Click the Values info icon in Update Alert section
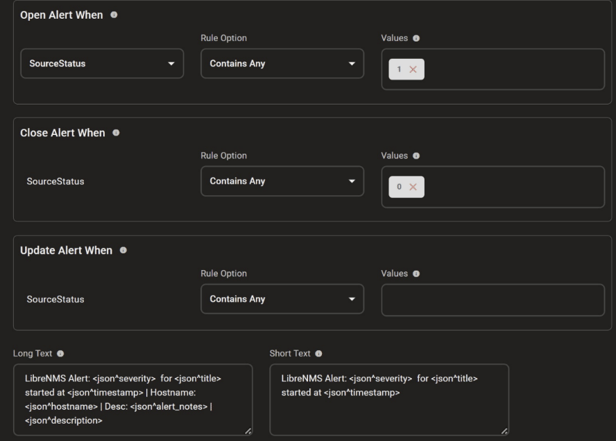The image size is (616, 441). coord(416,273)
